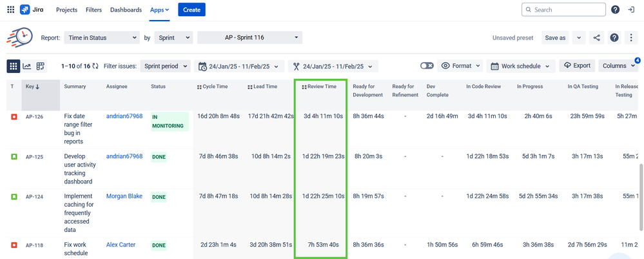Click the vertical scrollbar thumb

[641, 196]
